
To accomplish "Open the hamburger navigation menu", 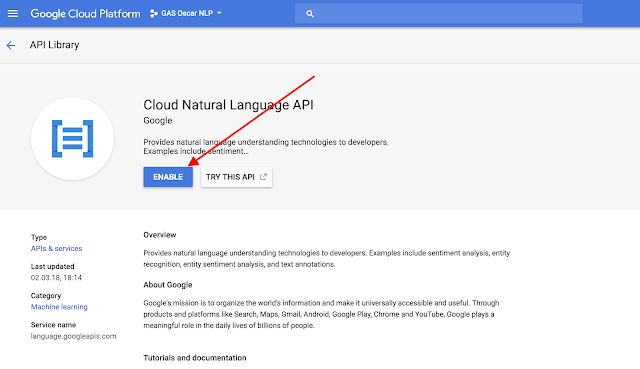I will tap(13, 13).
